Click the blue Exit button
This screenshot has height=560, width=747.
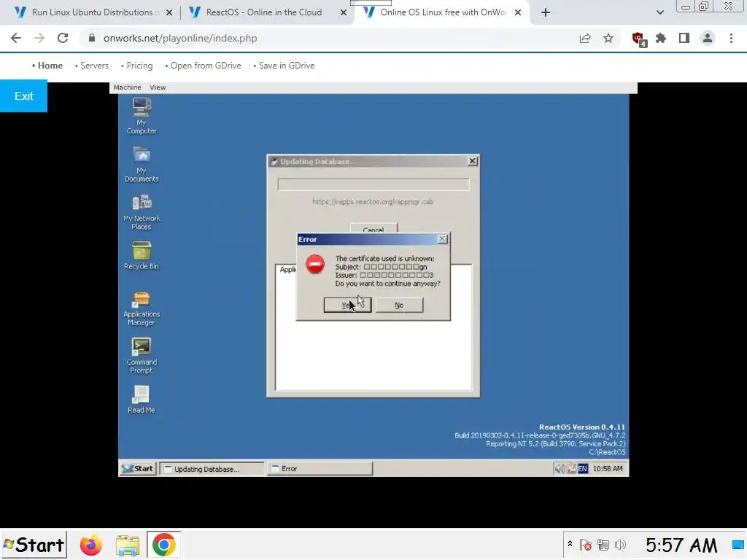tap(23, 96)
